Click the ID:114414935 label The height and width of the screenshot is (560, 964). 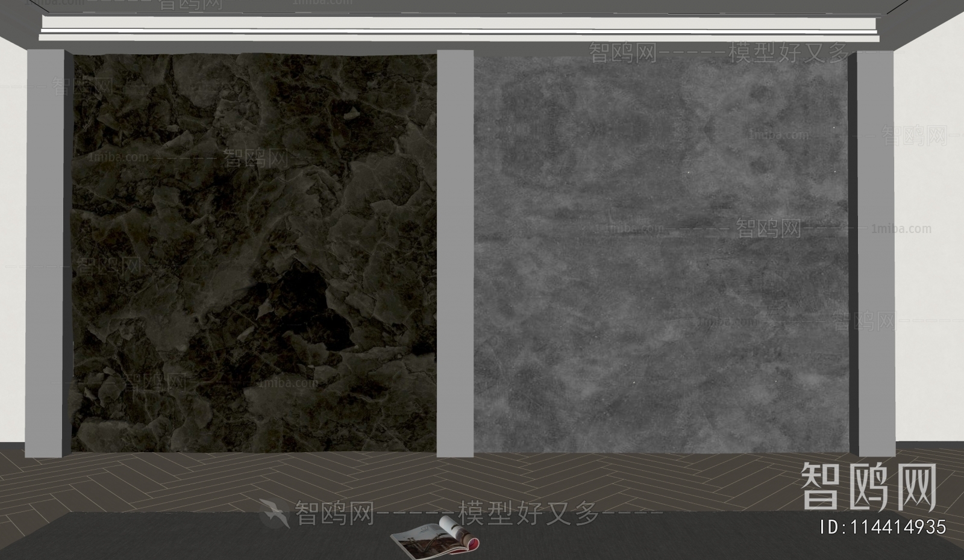883,527
